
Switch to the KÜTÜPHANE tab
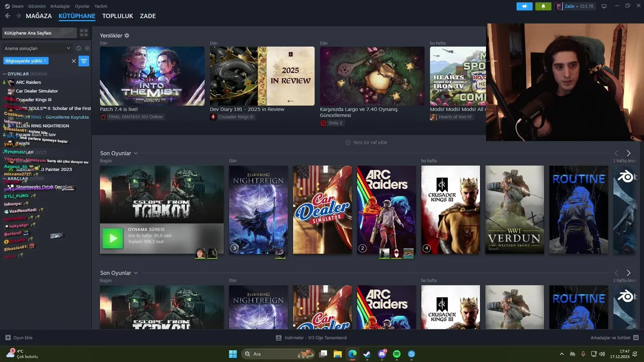pyautogui.click(x=77, y=16)
